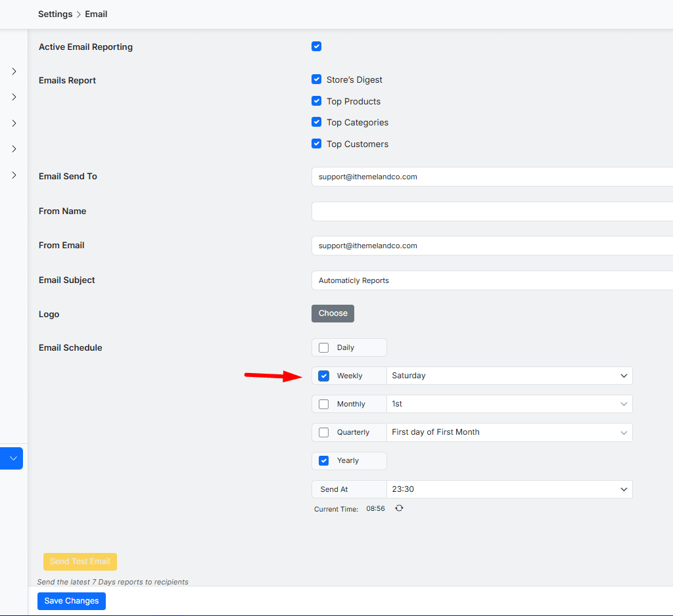Uncheck the Weekly schedule checkbox
Viewport: 673px width, 616px height.
coord(323,376)
